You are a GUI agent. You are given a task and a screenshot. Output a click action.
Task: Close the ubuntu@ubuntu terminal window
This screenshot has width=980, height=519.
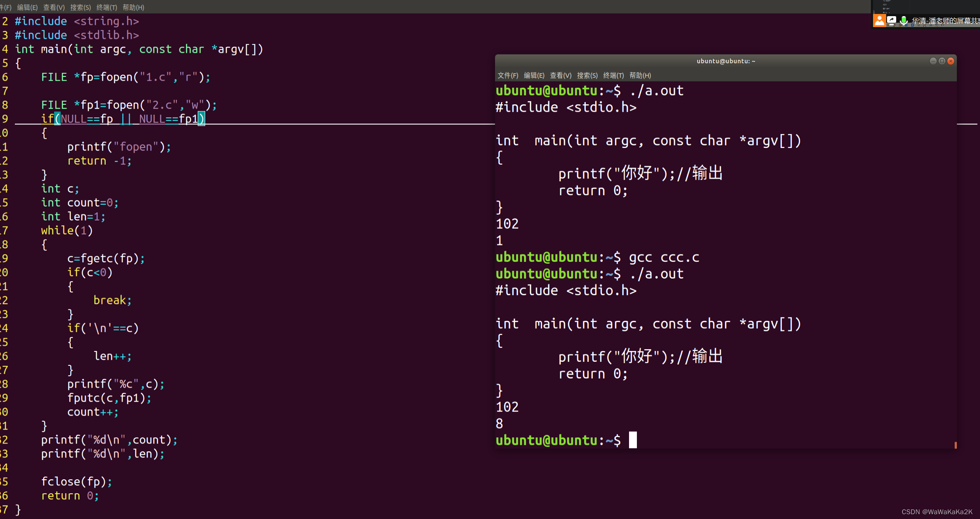(951, 61)
